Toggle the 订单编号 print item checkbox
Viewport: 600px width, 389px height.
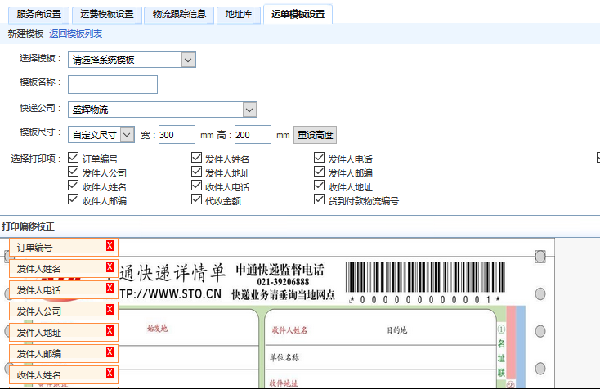[x=73, y=157]
